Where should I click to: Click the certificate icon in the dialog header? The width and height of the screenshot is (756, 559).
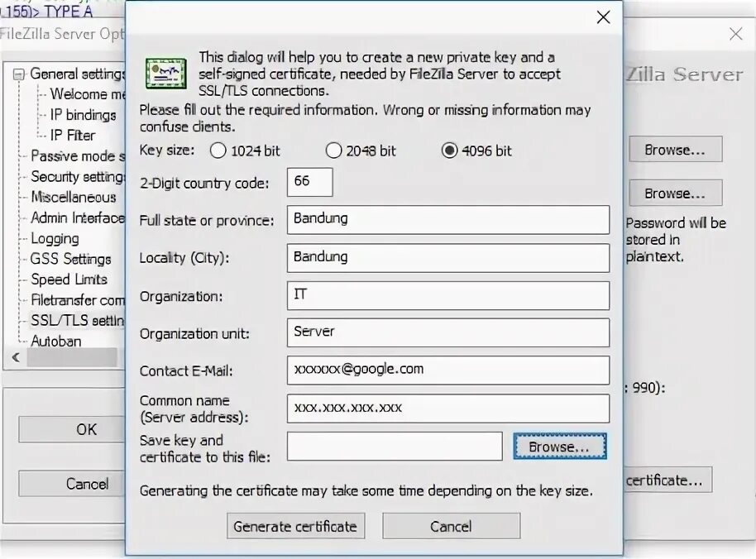point(166,74)
